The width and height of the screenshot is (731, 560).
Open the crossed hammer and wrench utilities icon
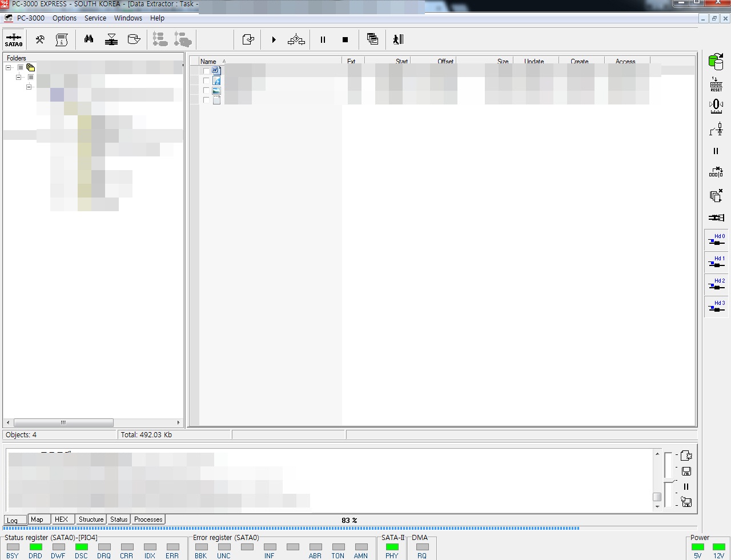40,39
